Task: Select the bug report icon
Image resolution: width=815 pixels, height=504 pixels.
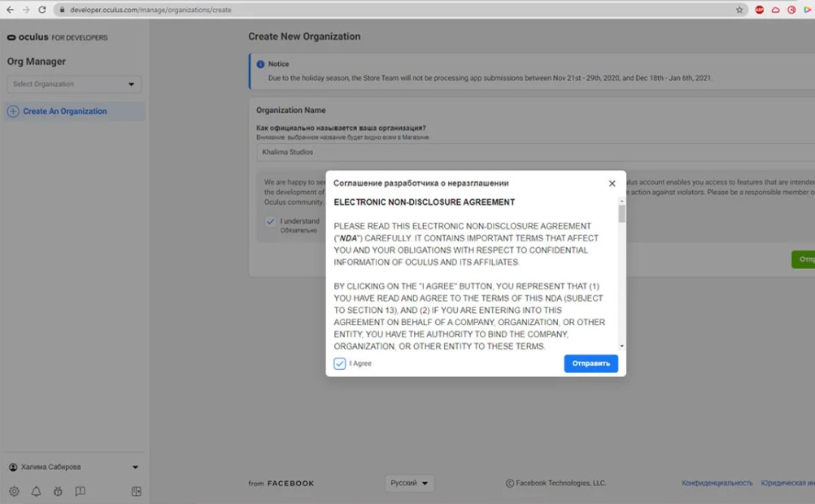Action: (x=58, y=492)
